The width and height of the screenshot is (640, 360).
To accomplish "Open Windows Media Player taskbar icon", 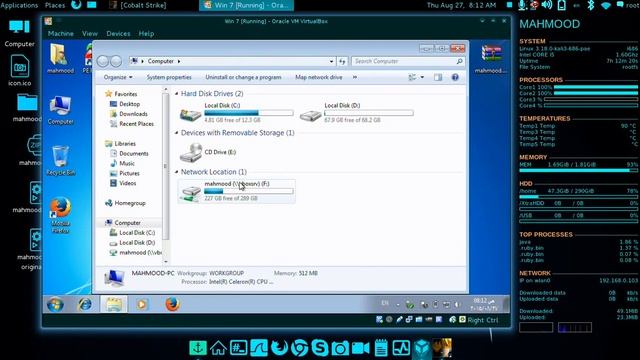I will (142, 304).
